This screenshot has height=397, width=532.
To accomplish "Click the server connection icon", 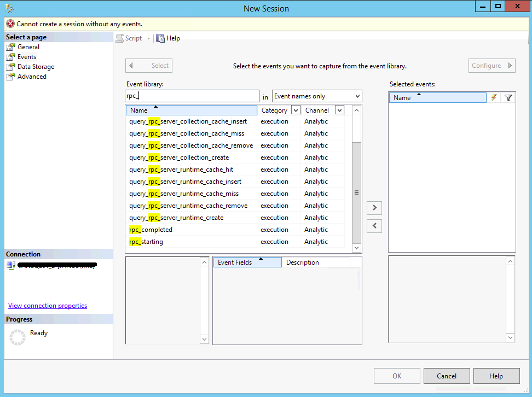I will pos(10,265).
